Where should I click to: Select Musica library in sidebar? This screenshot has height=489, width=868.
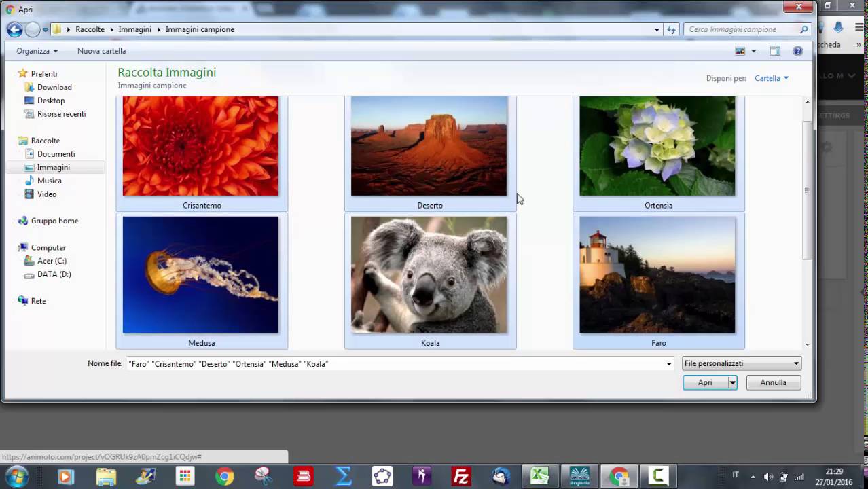click(49, 181)
